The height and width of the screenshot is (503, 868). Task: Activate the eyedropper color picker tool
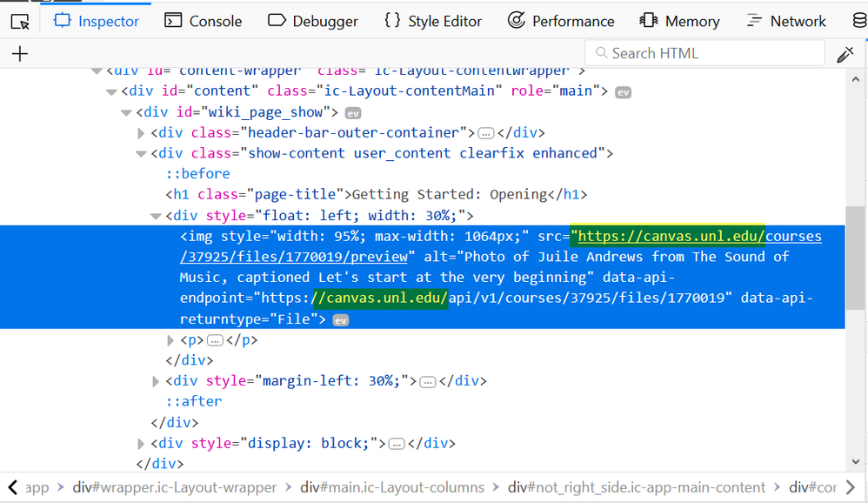tap(845, 53)
